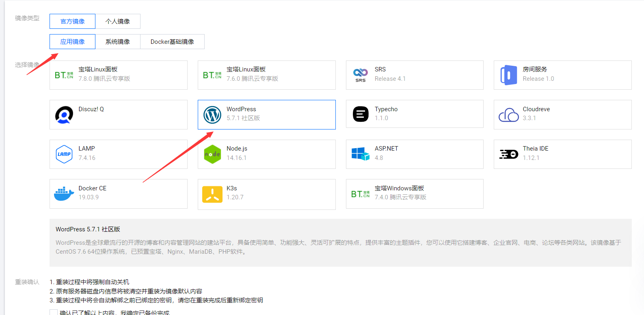Click the SRS logo icon
The height and width of the screenshot is (315, 644).
tap(360, 75)
